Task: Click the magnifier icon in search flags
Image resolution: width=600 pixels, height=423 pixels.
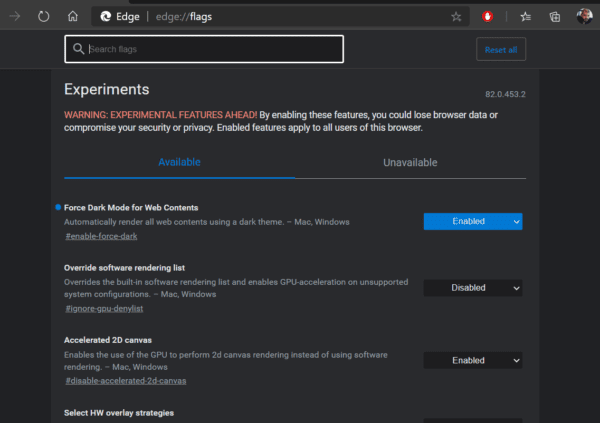Action: (x=78, y=49)
